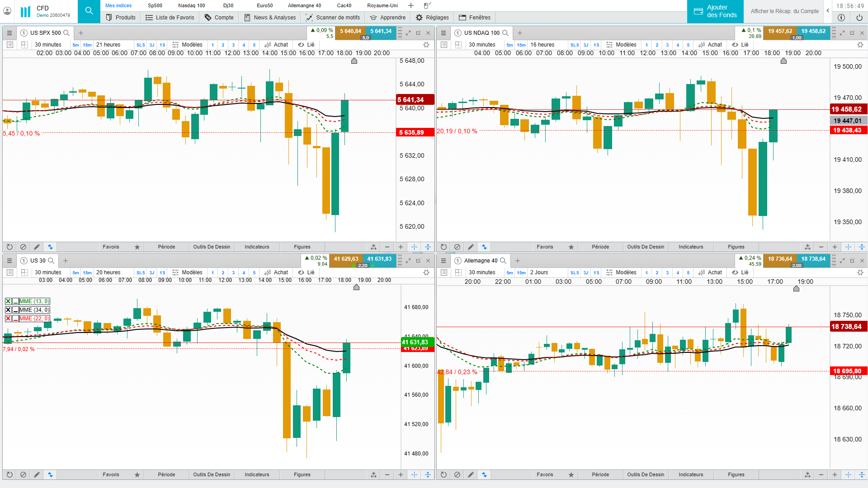The height and width of the screenshot is (488, 868).
Task: Click refresh icon under Allemagne 40 chart
Action: (443, 475)
